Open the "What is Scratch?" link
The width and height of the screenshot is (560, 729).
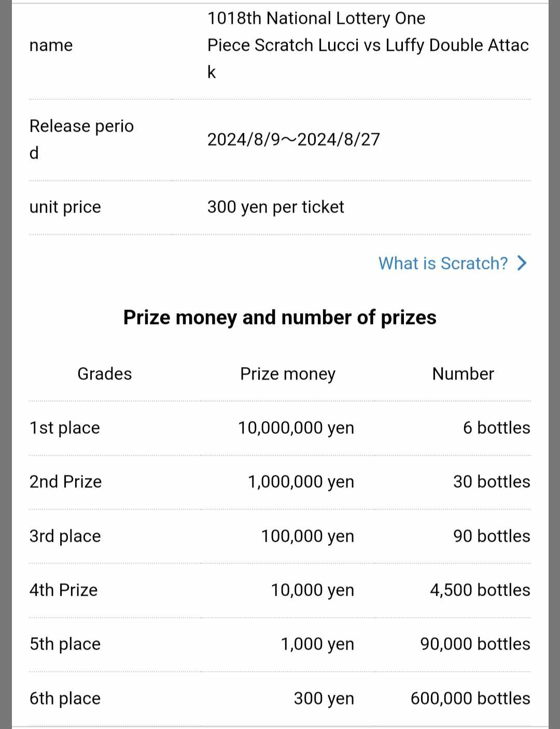tap(443, 263)
